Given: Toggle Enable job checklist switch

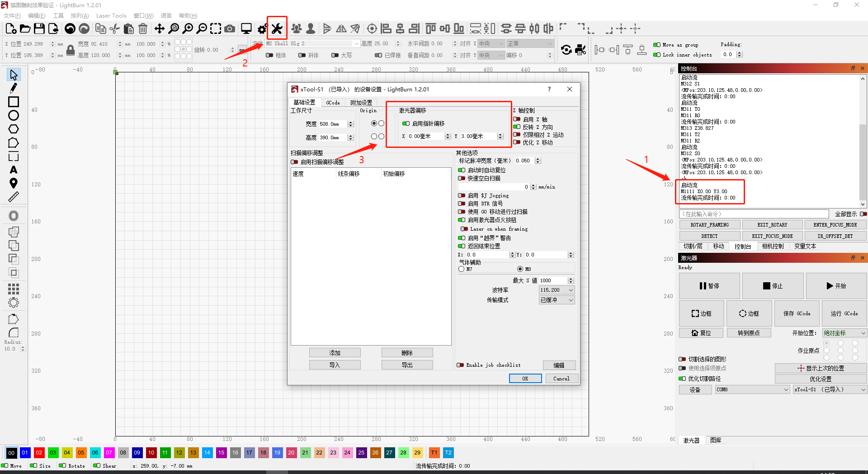Looking at the screenshot, I should [x=460, y=365].
